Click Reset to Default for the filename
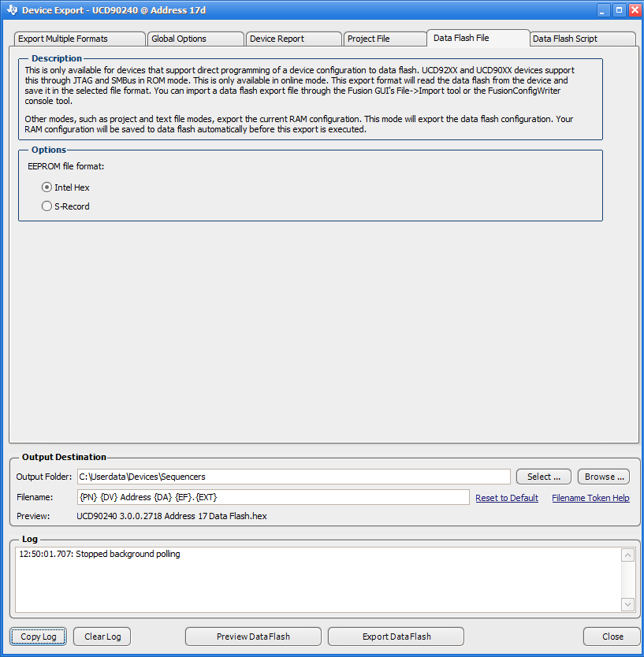The image size is (644, 657). (506, 497)
